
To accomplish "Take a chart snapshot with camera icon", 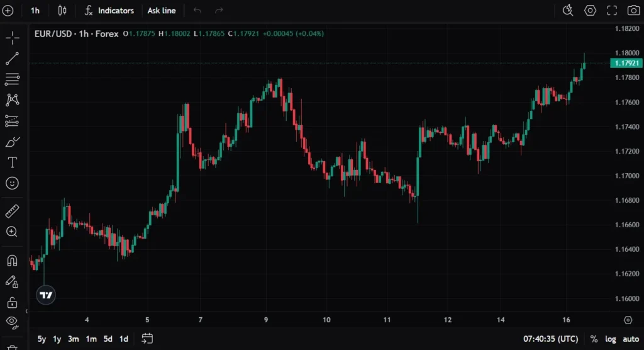I will (x=633, y=10).
